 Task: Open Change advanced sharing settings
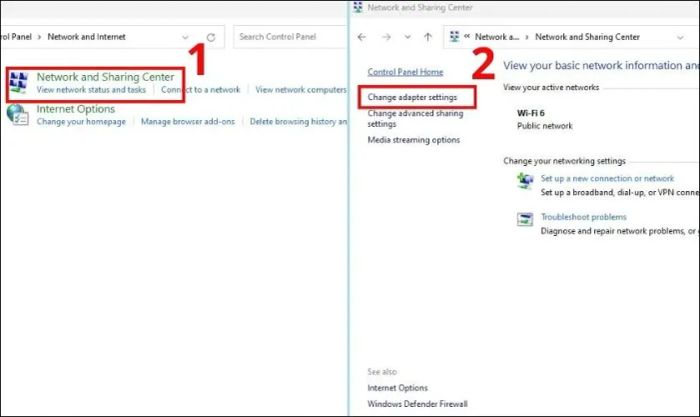click(415, 118)
